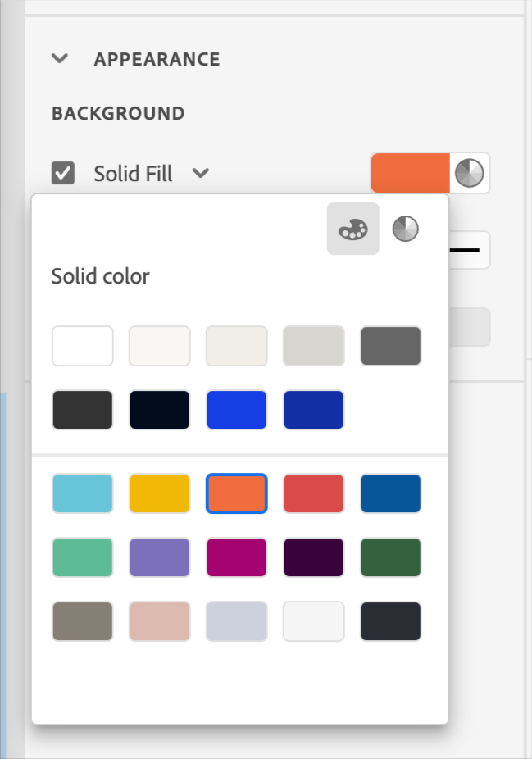This screenshot has height=759, width=532.
Task: Pick the selected orange swatch
Action: (237, 493)
